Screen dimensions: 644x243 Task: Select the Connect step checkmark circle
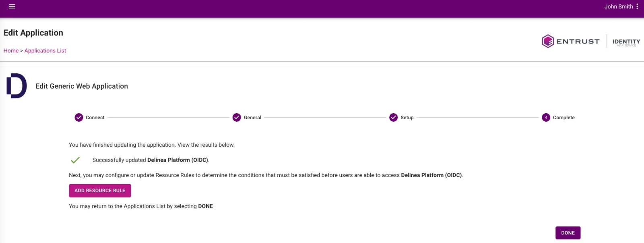pyautogui.click(x=79, y=118)
